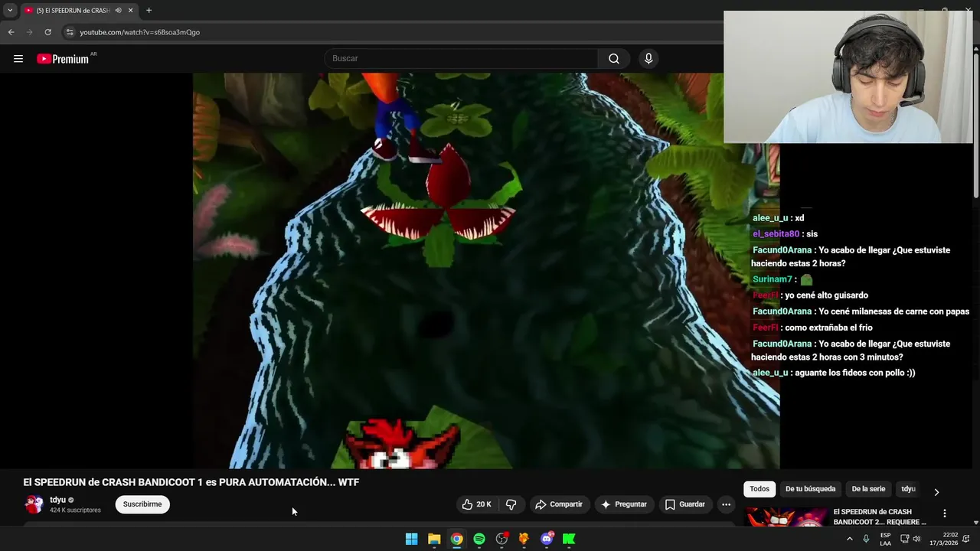
Task: Close the current browser tab
Action: (x=130, y=10)
